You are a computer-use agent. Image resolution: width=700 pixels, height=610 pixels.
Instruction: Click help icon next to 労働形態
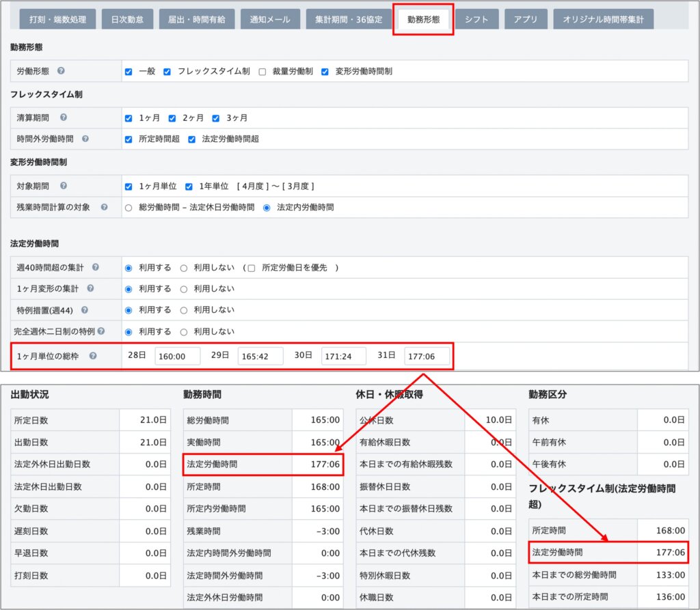click(62, 71)
